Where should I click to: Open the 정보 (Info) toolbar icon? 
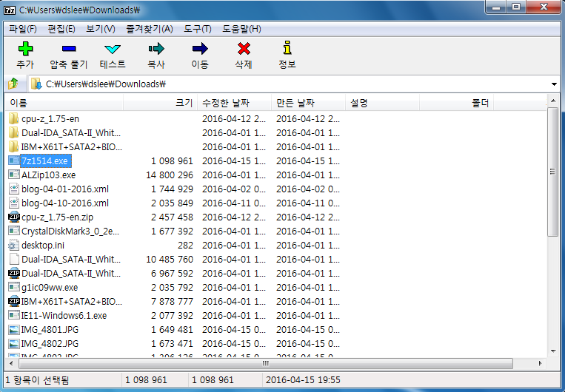point(287,50)
